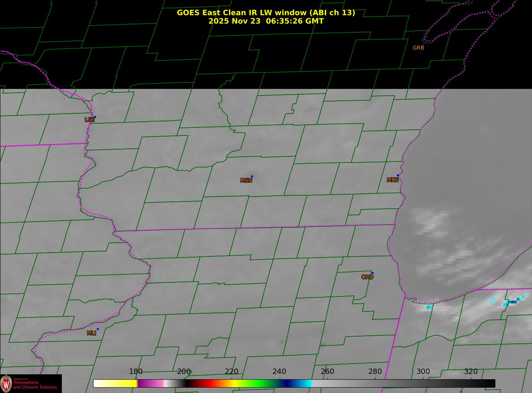Image resolution: width=532 pixels, height=393 pixels.
Task: Click the blue station dot at MSN
Action: point(252,176)
